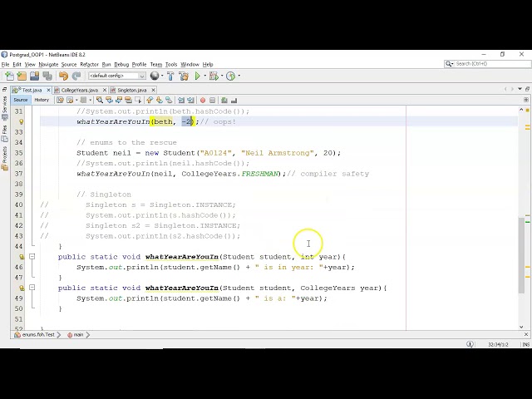Switch to the CollegeYears.java tab
532x399 pixels.
point(80,90)
